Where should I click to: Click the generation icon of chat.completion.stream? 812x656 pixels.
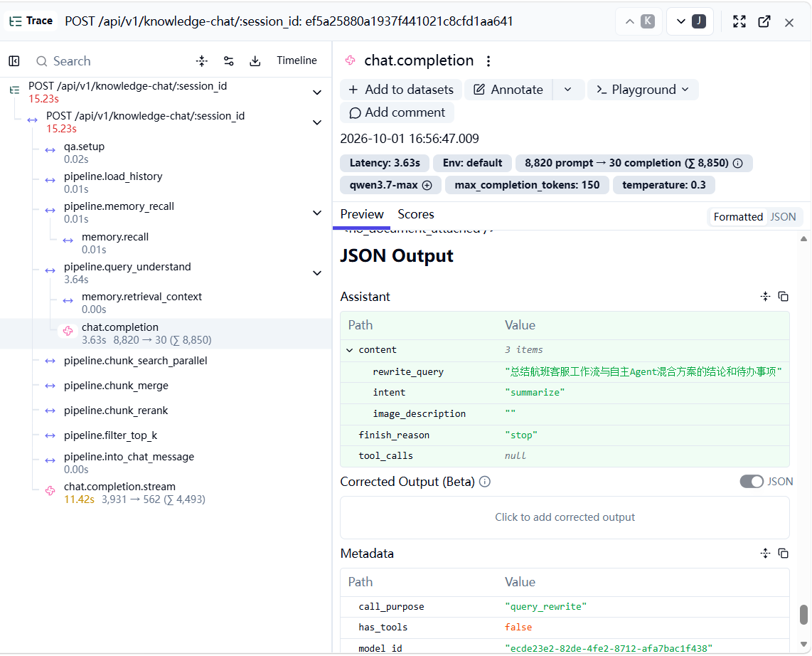tap(50, 491)
